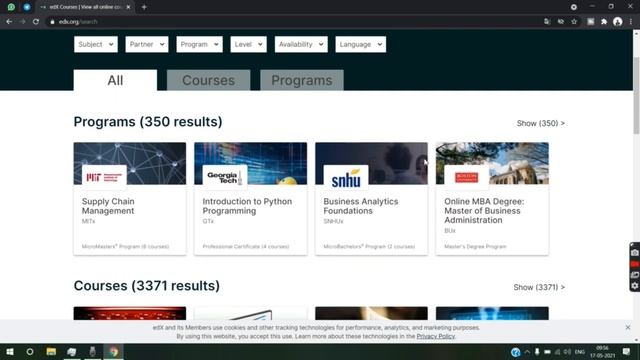The image size is (640, 360).
Task: Open the Availability filter dropdown
Action: click(x=301, y=44)
